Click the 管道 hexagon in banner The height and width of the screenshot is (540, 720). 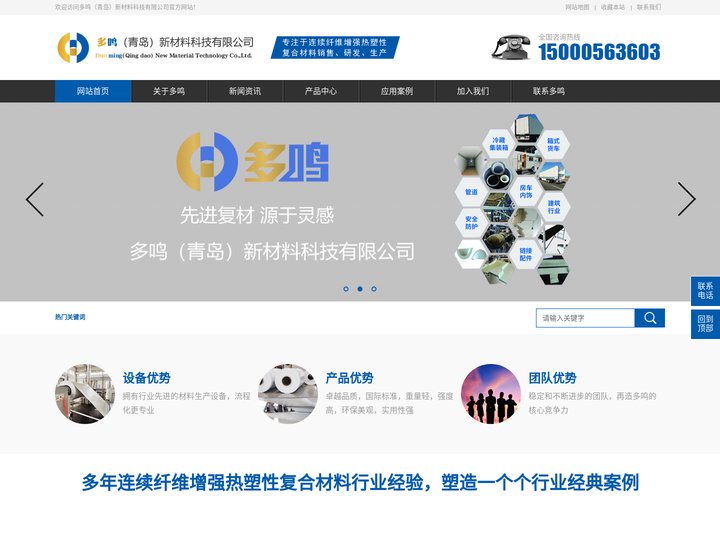[x=471, y=192]
